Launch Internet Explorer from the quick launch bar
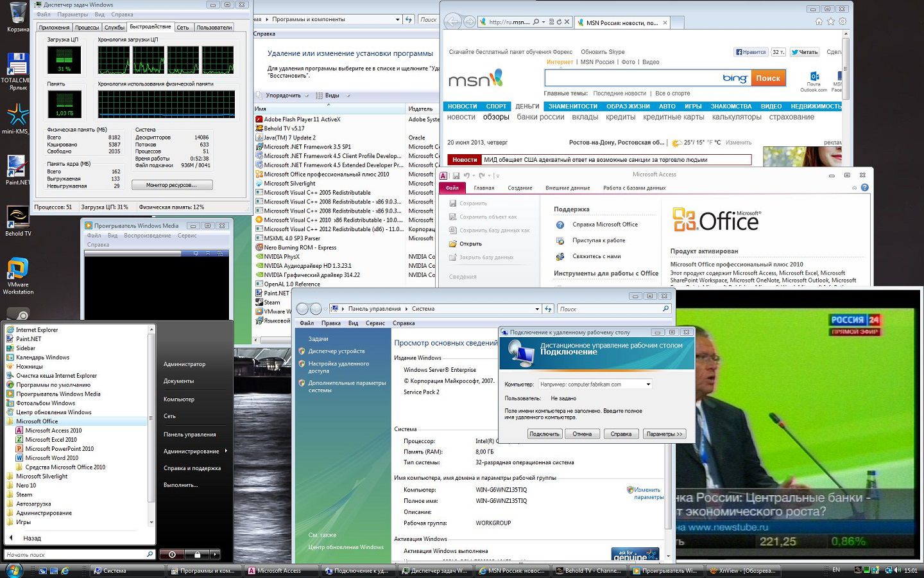Image resolution: width=924 pixels, height=578 pixels. tap(65, 570)
